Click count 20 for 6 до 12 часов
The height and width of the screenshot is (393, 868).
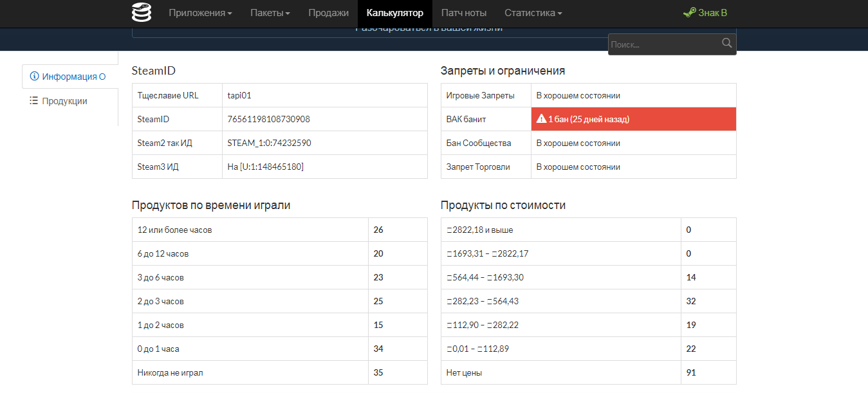378,253
